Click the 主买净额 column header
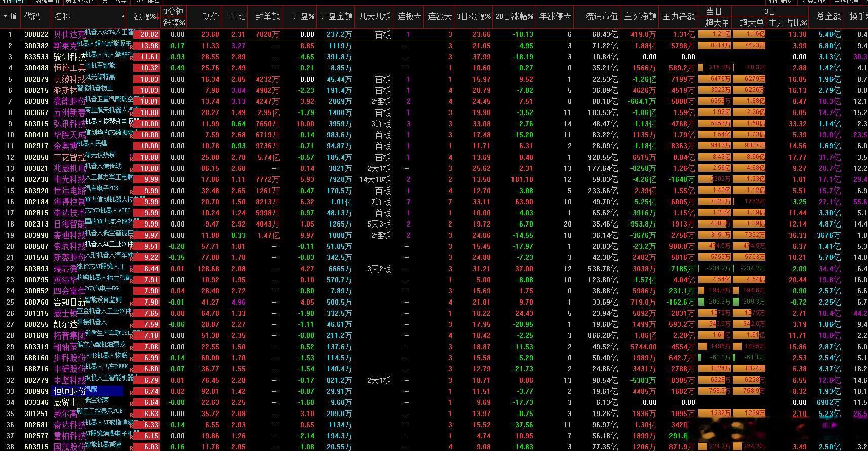This screenshot has width=868, height=451. [640, 16]
